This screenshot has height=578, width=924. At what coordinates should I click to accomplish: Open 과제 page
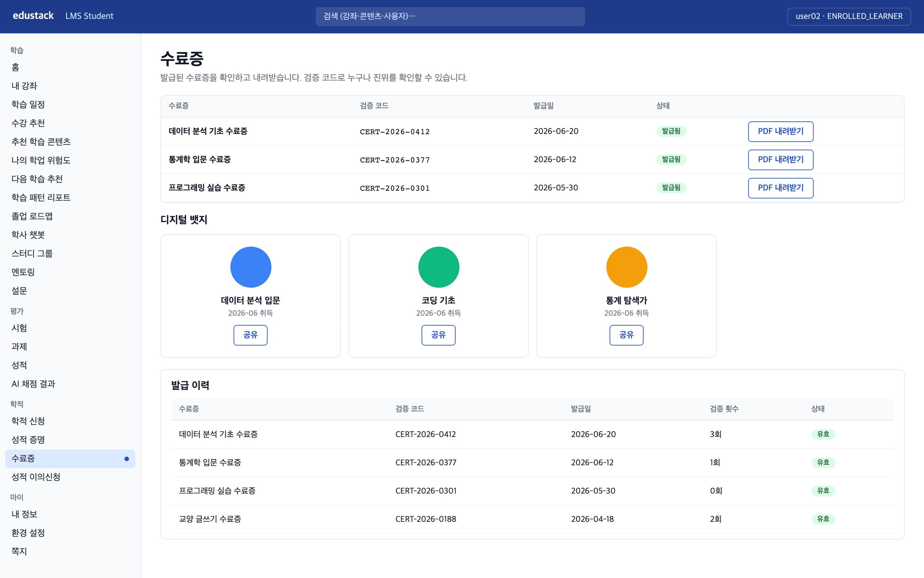(70, 347)
